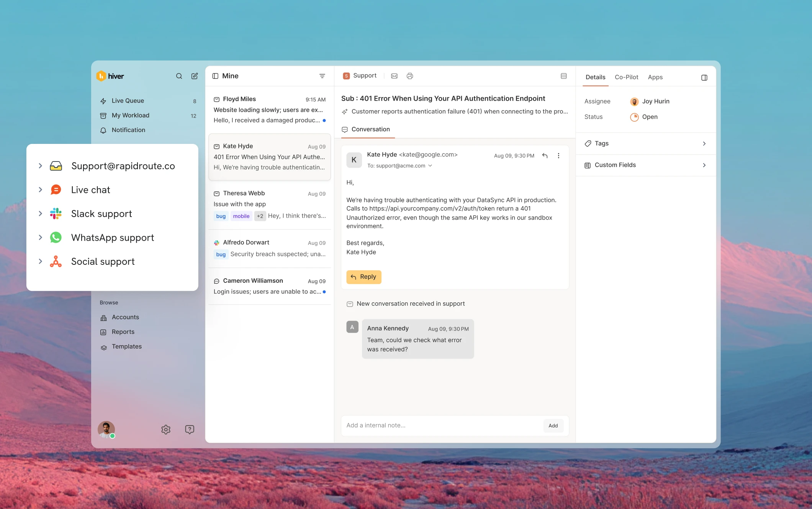Click the internal note input field
Viewport: 812px width, 509px height.
(440, 426)
